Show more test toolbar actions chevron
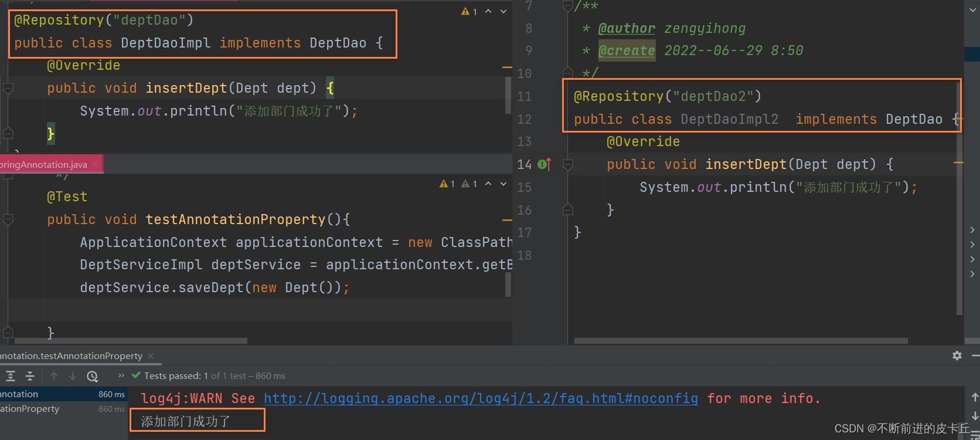Image resolution: width=980 pixels, height=440 pixels. click(121, 375)
